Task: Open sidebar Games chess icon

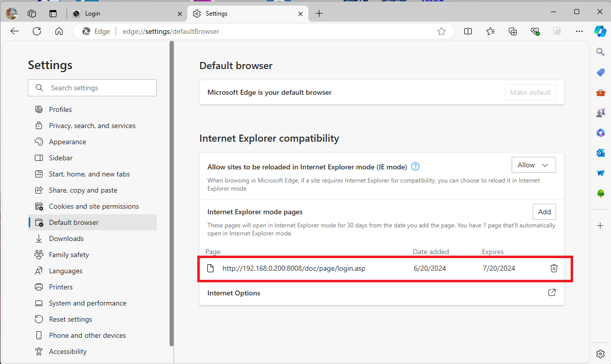Action: [600, 112]
